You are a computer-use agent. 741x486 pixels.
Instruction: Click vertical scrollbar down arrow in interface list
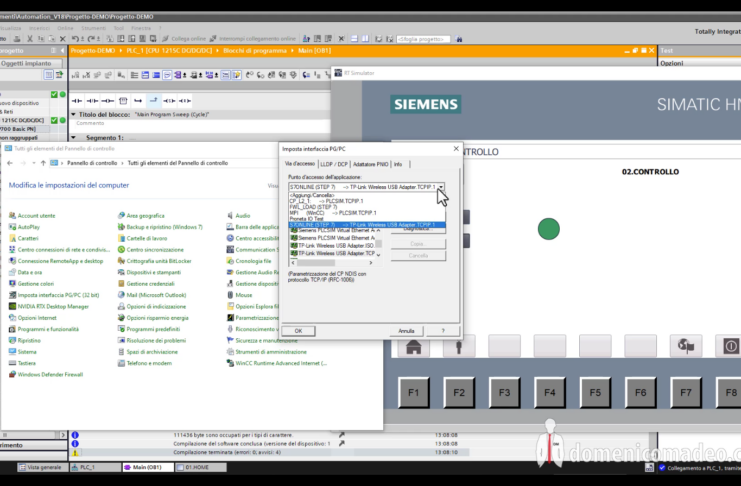[x=379, y=254]
